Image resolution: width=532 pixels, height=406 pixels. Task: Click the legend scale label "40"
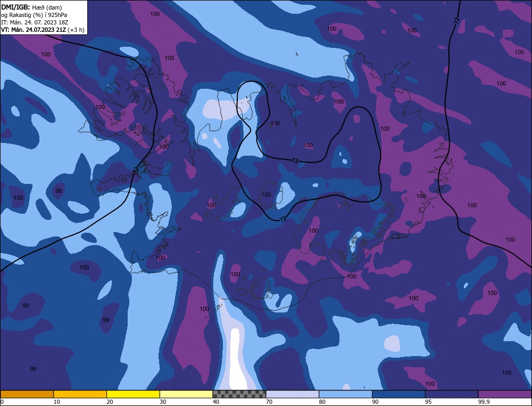click(216, 402)
